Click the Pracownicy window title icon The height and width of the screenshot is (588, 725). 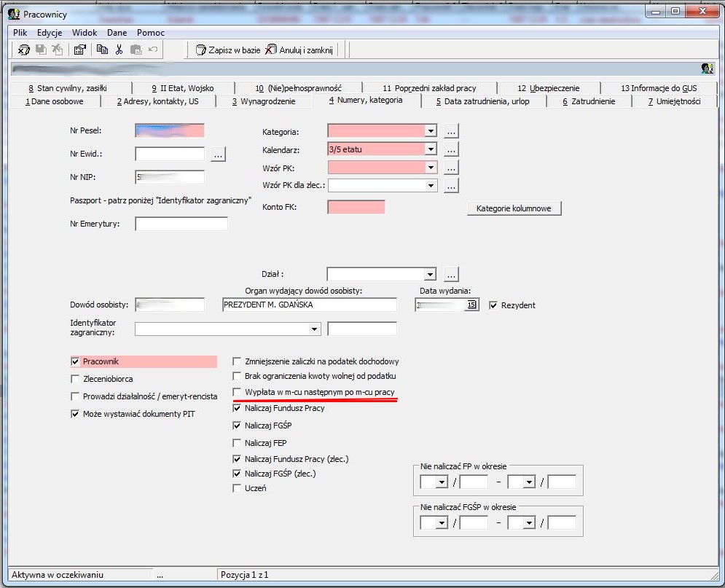(15, 14)
